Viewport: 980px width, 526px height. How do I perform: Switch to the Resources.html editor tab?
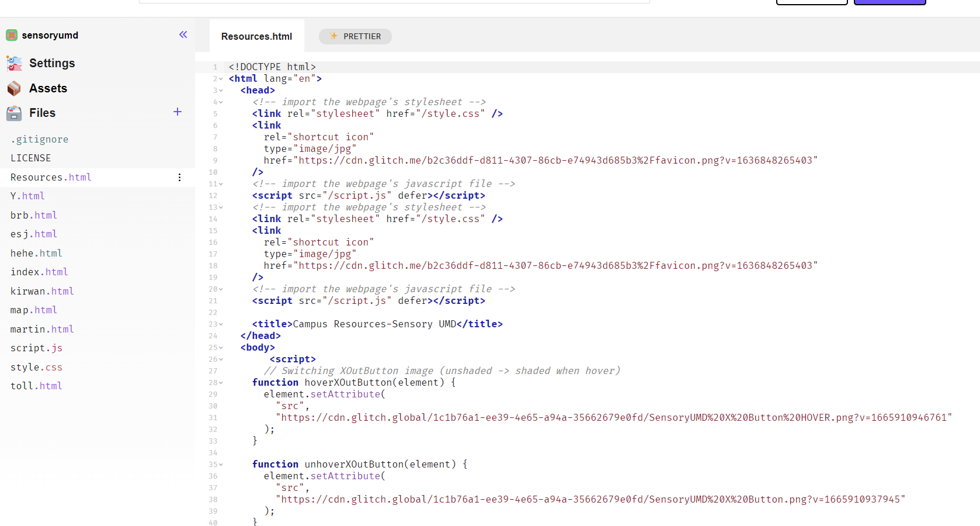coord(256,36)
